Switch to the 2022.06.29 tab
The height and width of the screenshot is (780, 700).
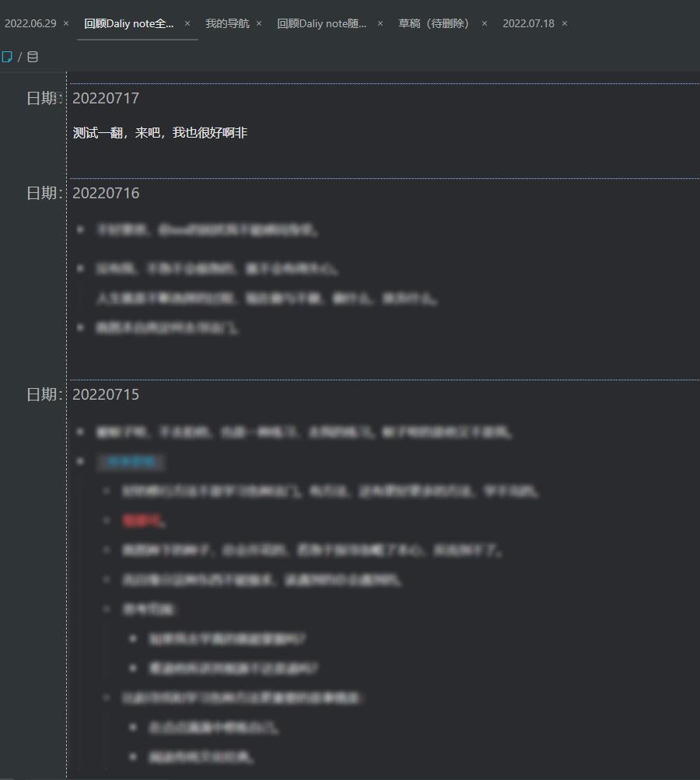pyautogui.click(x=30, y=23)
